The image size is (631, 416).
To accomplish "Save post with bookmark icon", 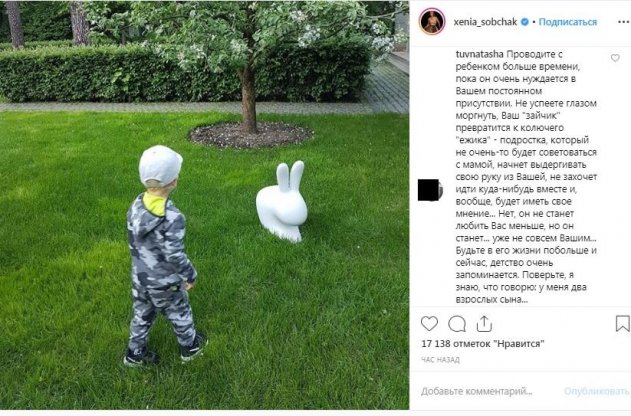I will coord(622,323).
